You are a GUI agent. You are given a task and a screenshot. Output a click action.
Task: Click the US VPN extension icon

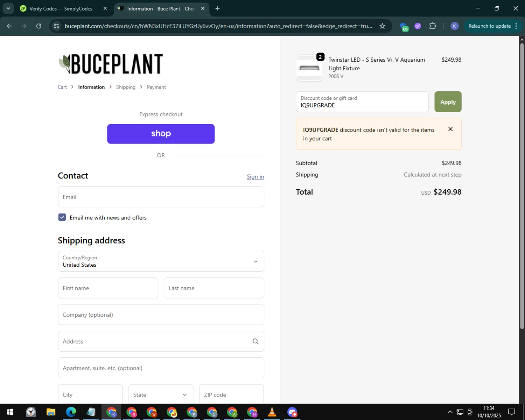[x=404, y=27]
